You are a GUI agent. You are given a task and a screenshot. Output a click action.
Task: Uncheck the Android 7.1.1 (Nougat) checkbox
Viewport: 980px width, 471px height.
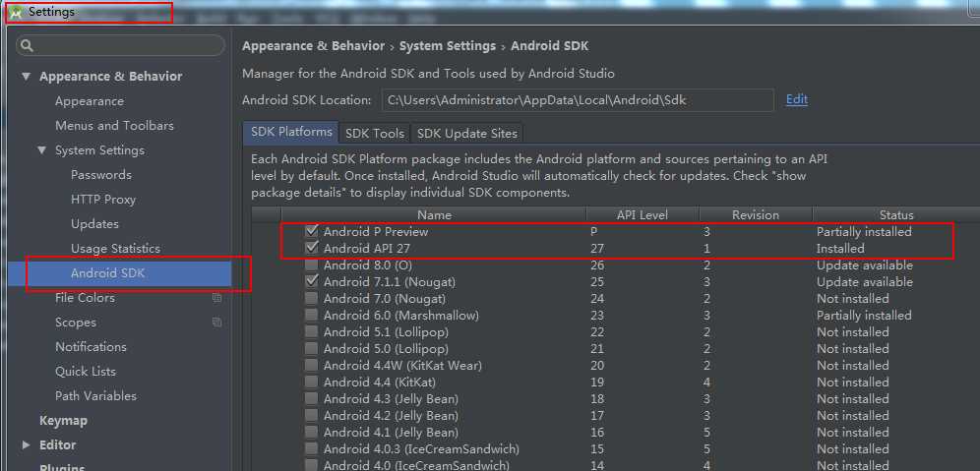point(311,282)
